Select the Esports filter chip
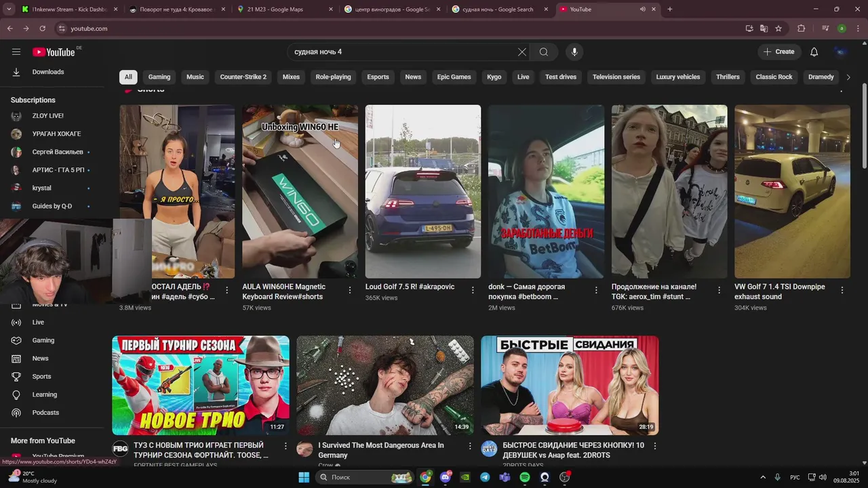The height and width of the screenshot is (488, 868). [378, 77]
